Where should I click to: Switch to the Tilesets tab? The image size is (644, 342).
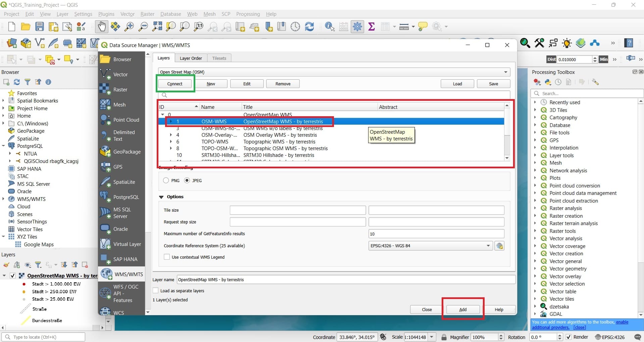pyautogui.click(x=219, y=58)
